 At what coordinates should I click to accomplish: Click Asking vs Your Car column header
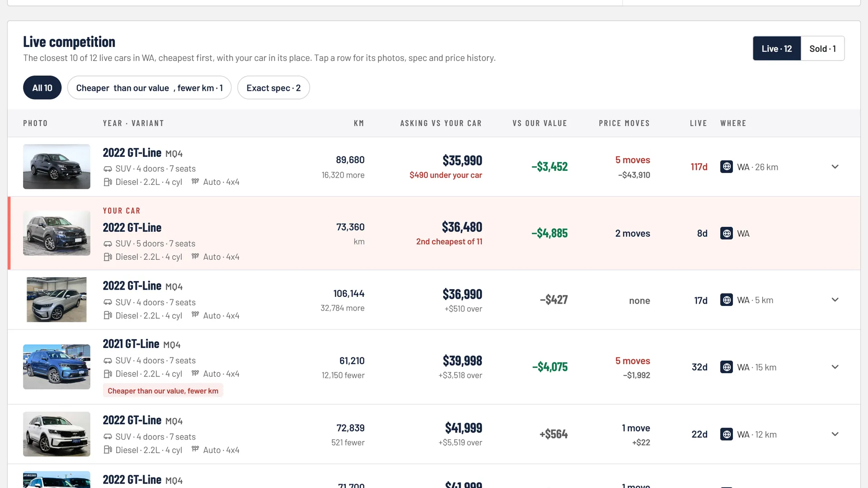click(441, 123)
